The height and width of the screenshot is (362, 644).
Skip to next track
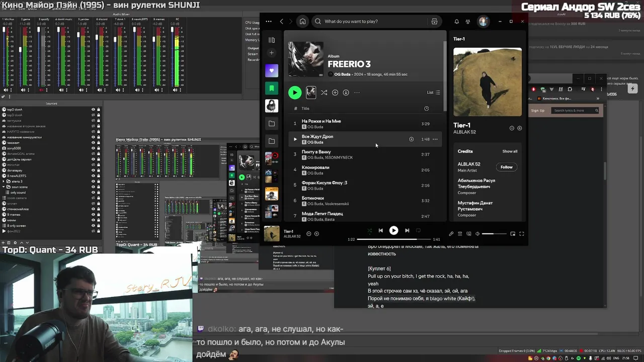point(407,230)
